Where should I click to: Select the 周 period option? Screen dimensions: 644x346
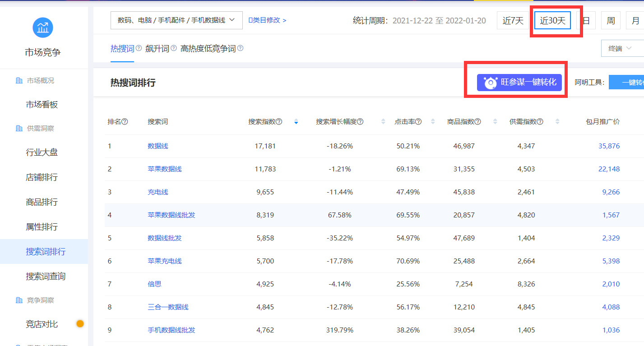pyautogui.click(x=611, y=20)
